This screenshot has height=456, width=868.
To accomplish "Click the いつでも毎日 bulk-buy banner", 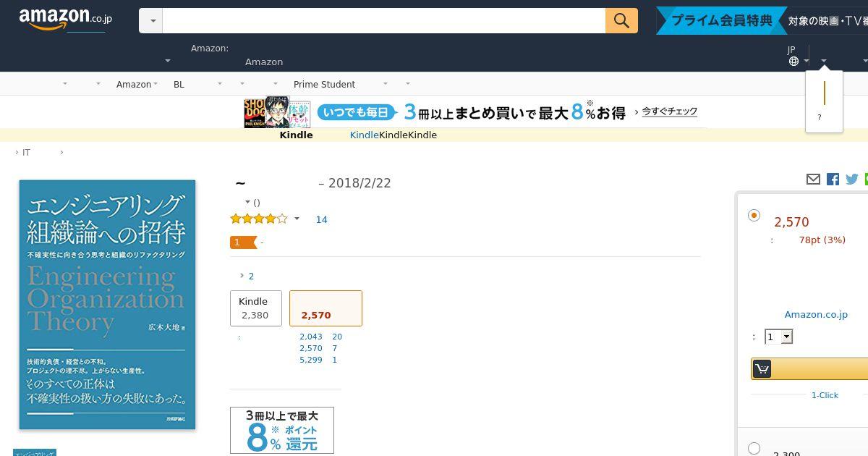I will [475, 112].
